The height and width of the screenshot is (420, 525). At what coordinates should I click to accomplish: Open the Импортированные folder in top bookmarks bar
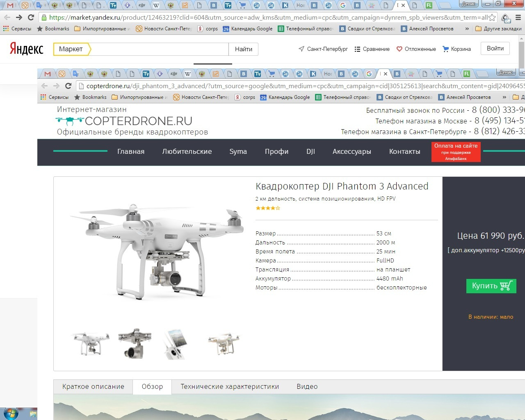102,29
